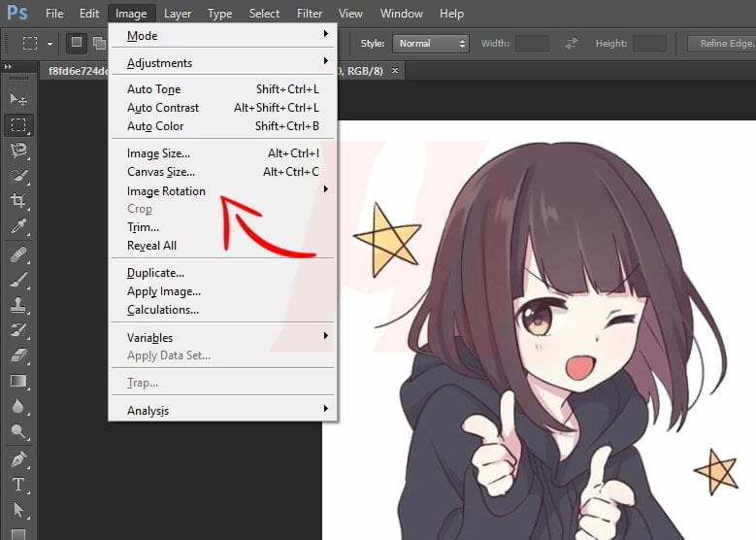The height and width of the screenshot is (540, 756).
Task: Open the Window menu
Action: click(402, 14)
